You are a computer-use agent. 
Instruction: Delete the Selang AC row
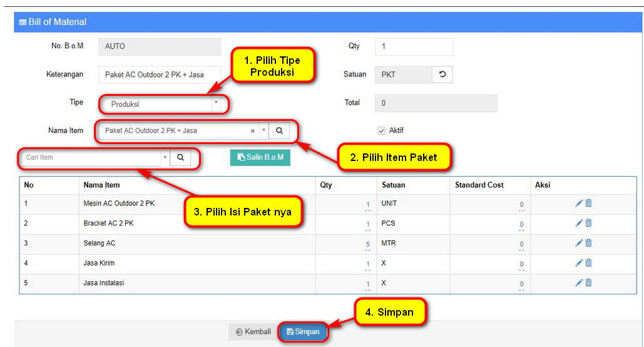click(x=588, y=243)
